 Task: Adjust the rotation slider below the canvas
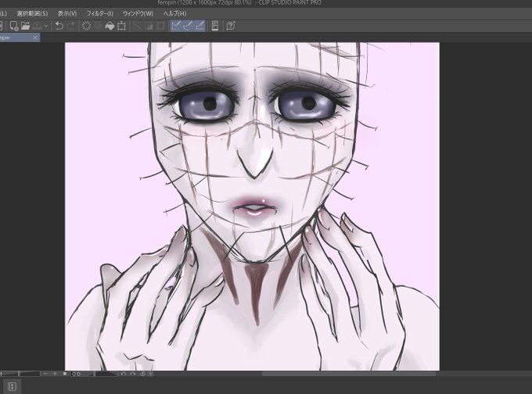[x=106, y=374]
